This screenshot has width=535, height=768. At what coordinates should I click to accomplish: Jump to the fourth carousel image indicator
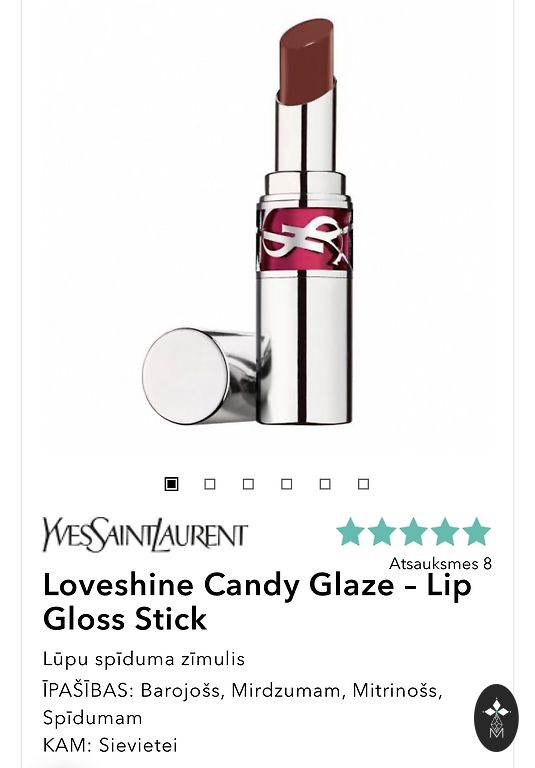(287, 484)
